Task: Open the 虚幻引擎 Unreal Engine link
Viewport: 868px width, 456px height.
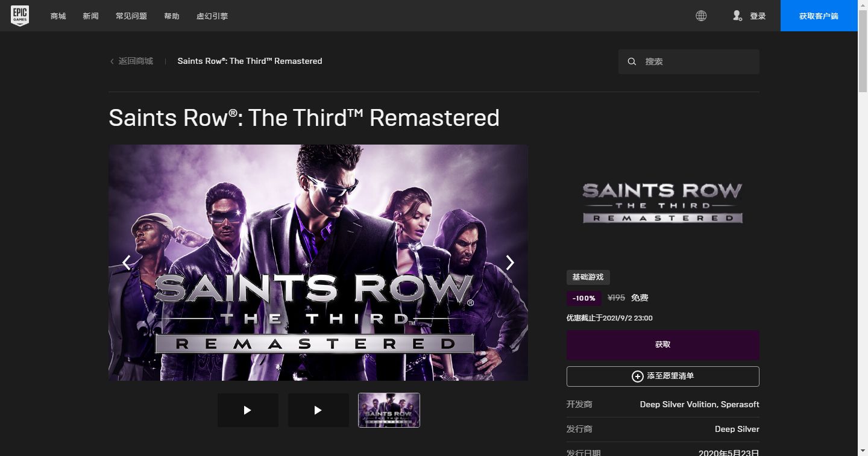Action: [212, 16]
